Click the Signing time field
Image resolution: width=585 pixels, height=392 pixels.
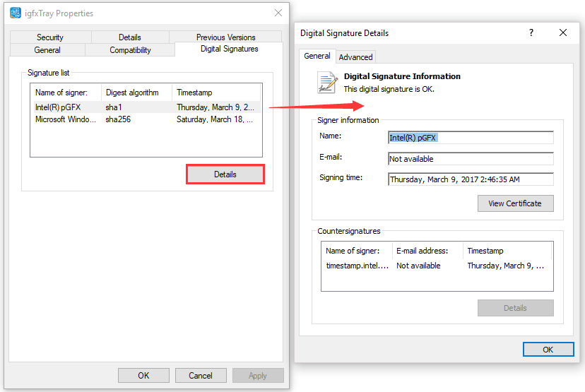471,179
